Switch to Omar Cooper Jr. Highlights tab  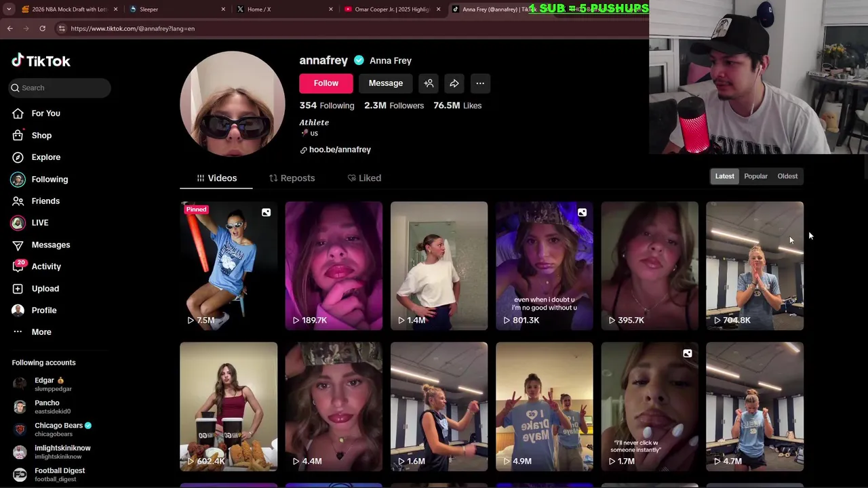pos(392,9)
